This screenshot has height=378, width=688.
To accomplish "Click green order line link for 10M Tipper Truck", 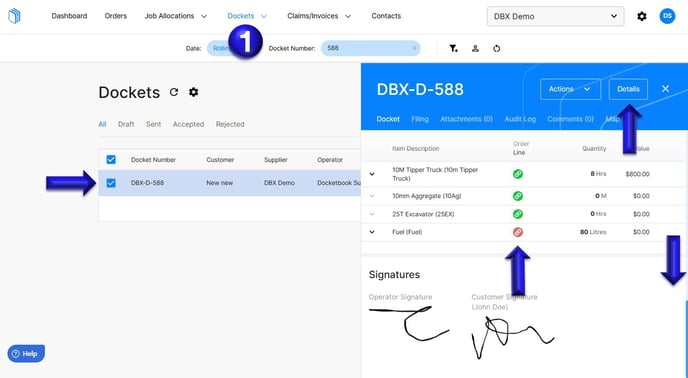I will 518,174.
